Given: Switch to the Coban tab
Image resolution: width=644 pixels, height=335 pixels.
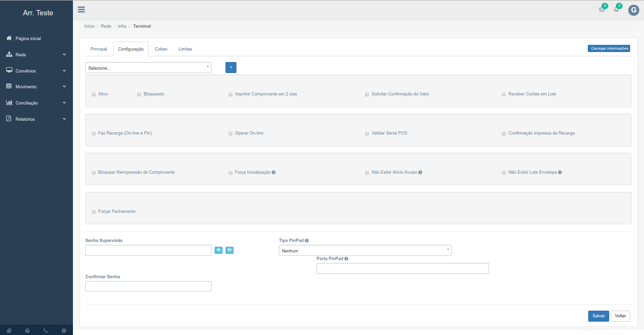Looking at the screenshot, I should pos(161,49).
